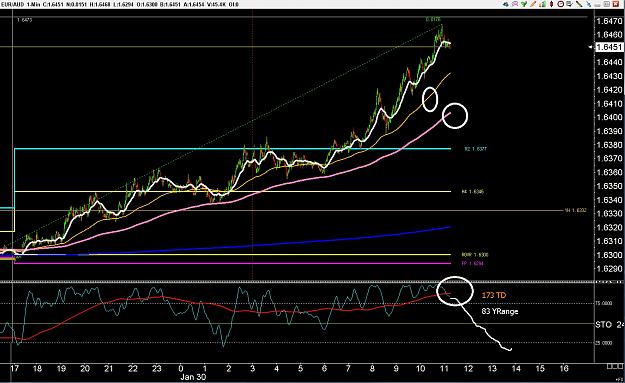The height and width of the screenshot is (383, 625).
Task: Click the 173 TD orange label
Action: (494, 295)
